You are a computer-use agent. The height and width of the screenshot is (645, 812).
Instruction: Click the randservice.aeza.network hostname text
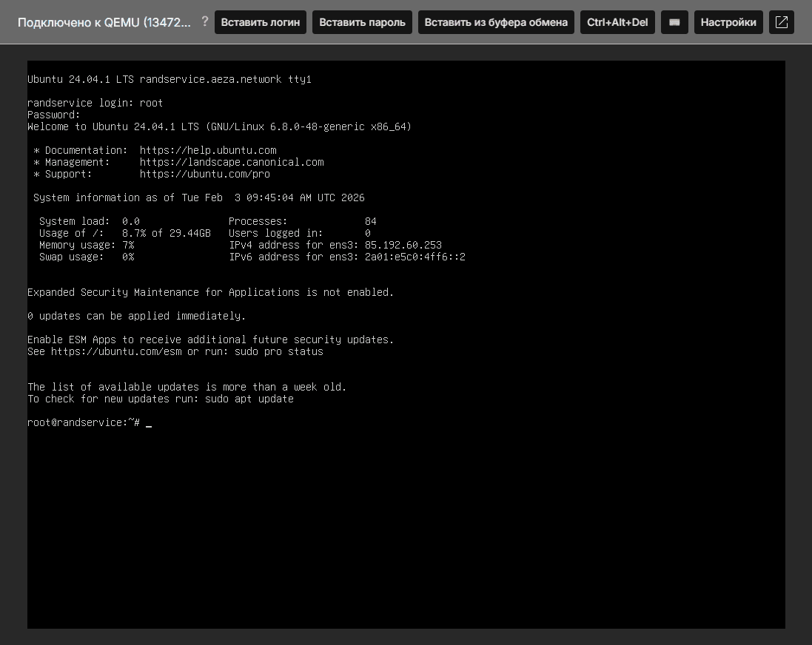tap(210, 79)
